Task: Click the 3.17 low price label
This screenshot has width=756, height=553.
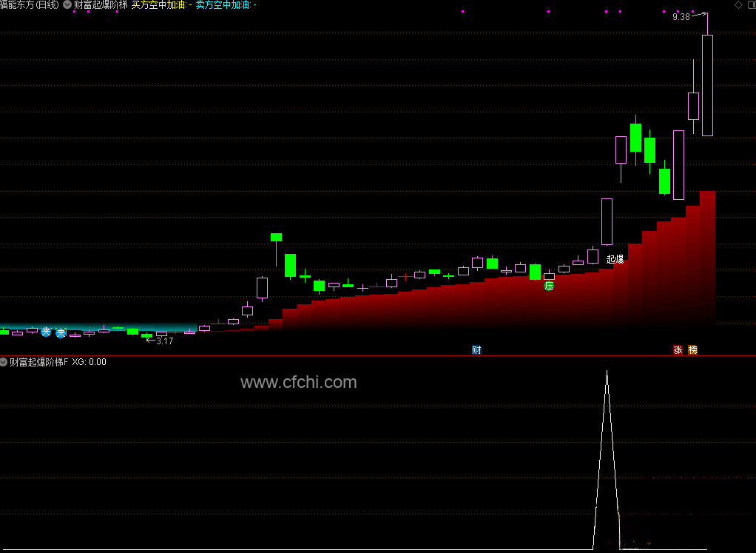Action: pos(164,341)
